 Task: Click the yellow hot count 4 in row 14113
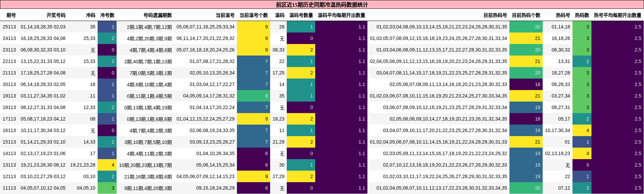(582, 153)
